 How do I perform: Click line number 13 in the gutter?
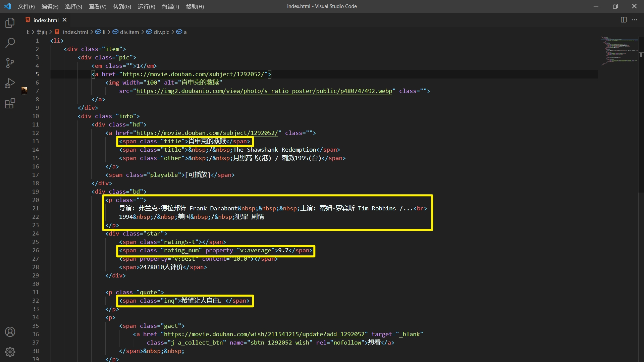tap(36, 141)
